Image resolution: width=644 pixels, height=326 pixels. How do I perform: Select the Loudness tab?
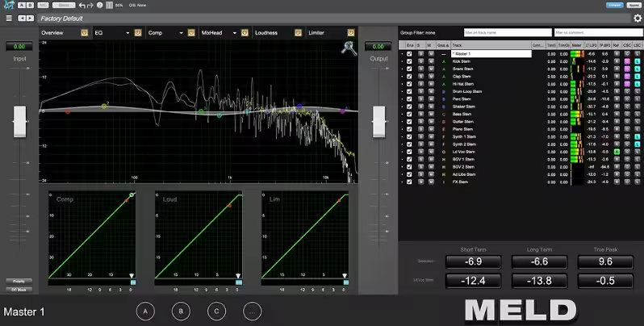[x=266, y=33]
